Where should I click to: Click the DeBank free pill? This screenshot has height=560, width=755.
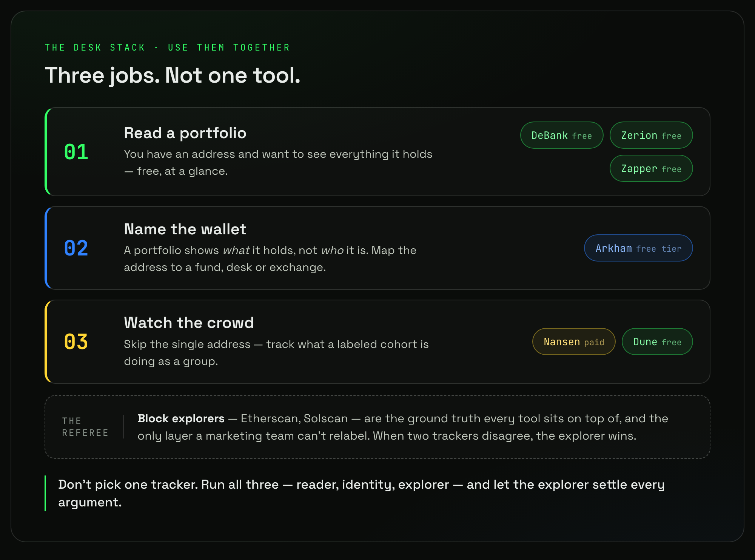562,135
